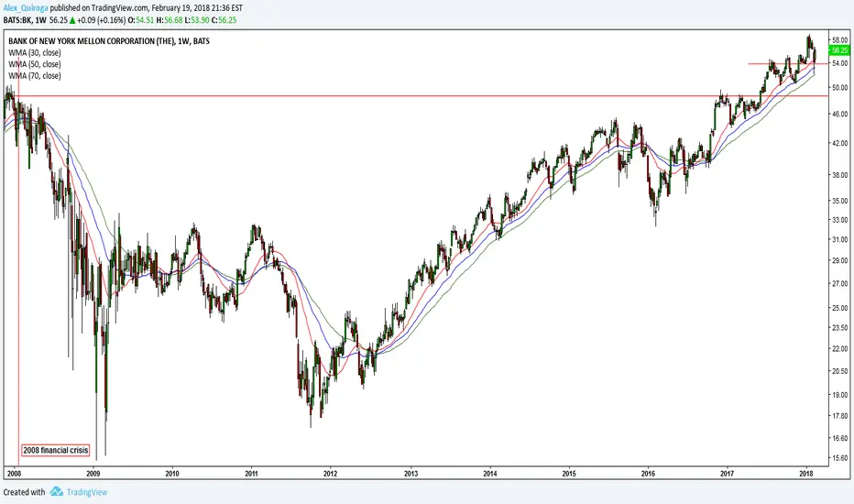Click the 27.00 price axis label

pos(840,283)
